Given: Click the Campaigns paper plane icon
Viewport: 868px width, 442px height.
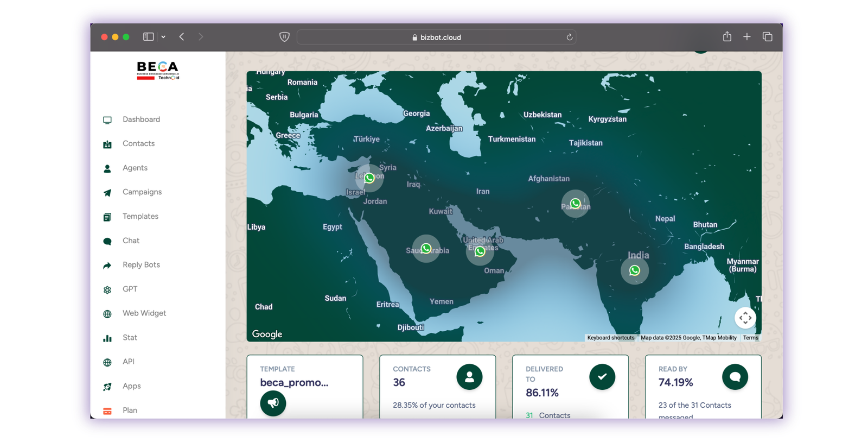Looking at the screenshot, I should [107, 193].
